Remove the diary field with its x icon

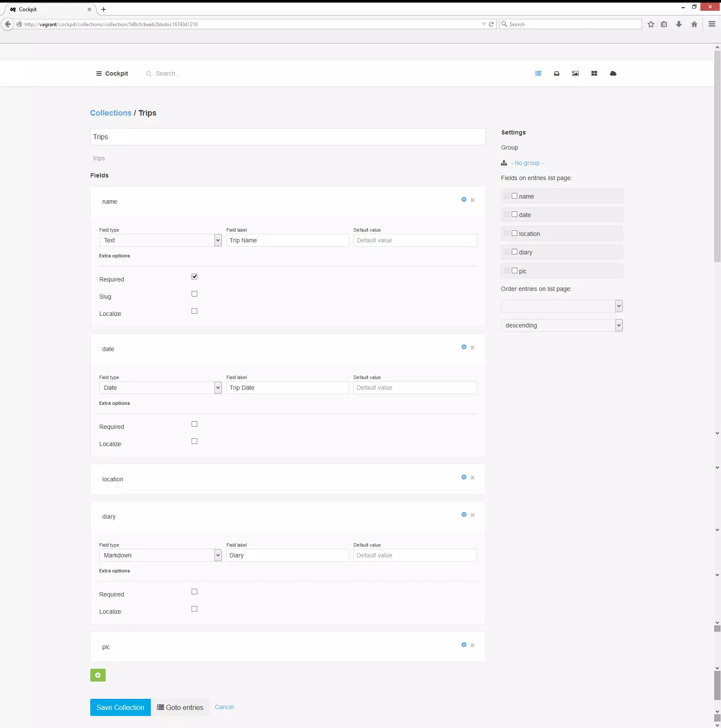coord(472,515)
